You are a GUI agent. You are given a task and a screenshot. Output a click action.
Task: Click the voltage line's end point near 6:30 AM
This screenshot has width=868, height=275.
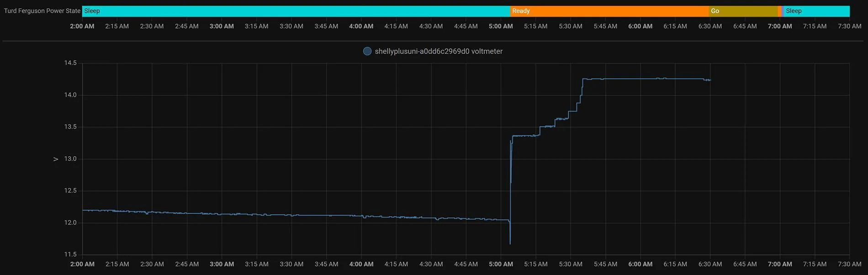pyautogui.click(x=710, y=80)
